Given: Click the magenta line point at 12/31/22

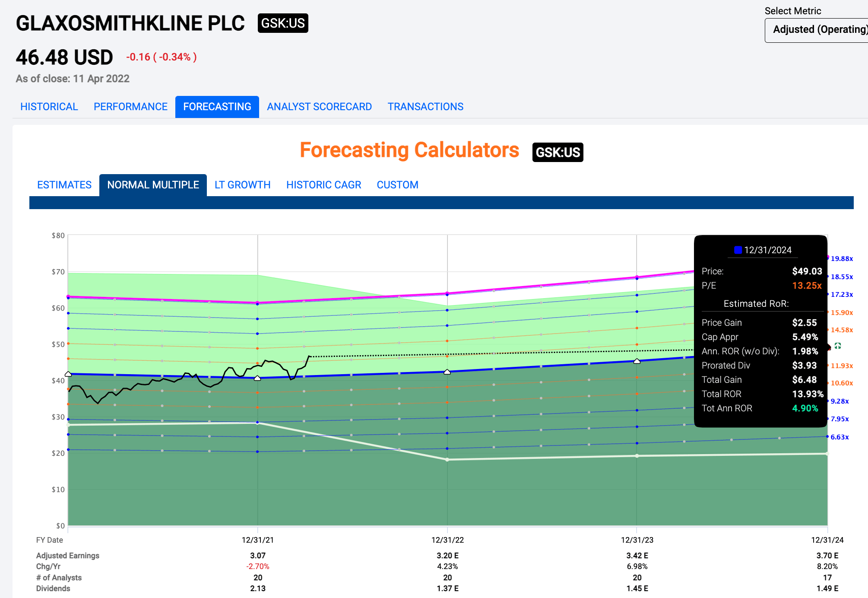Looking at the screenshot, I should pos(447,293).
